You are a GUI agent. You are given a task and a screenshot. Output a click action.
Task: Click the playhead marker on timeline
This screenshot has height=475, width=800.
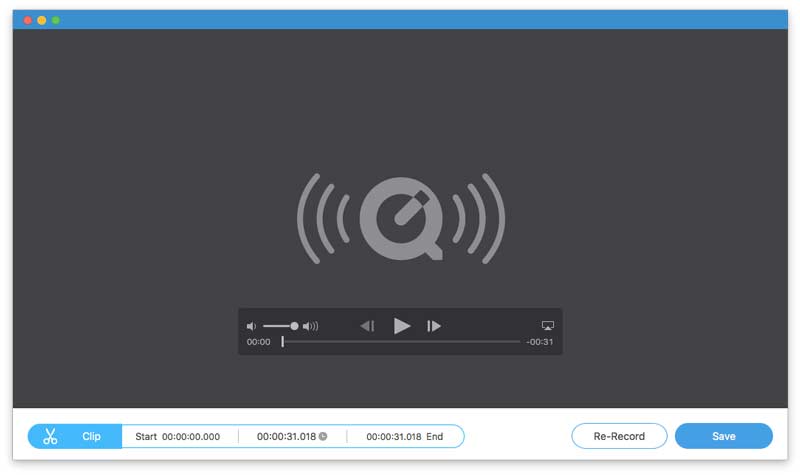tap(283, 342)
